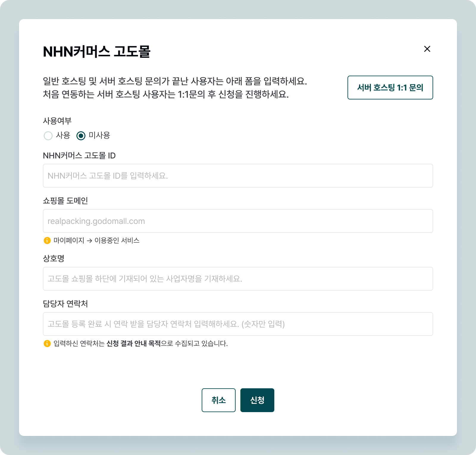Submit the form with 신청 button

[x=257, y=400]
